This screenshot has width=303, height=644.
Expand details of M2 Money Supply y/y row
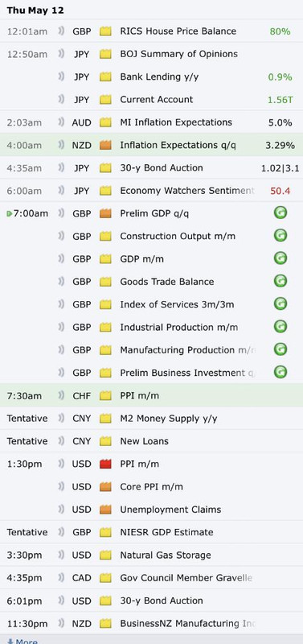coord(151,419)
